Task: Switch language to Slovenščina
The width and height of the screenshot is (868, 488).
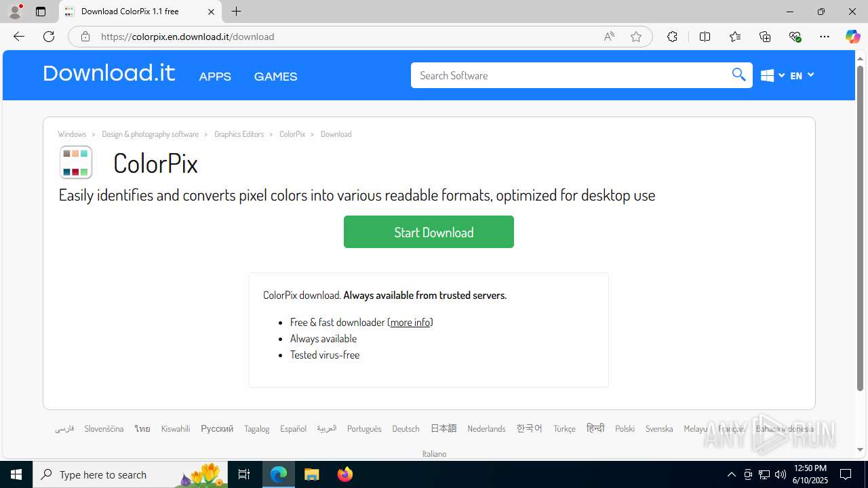Action: (x=104, y=429)
